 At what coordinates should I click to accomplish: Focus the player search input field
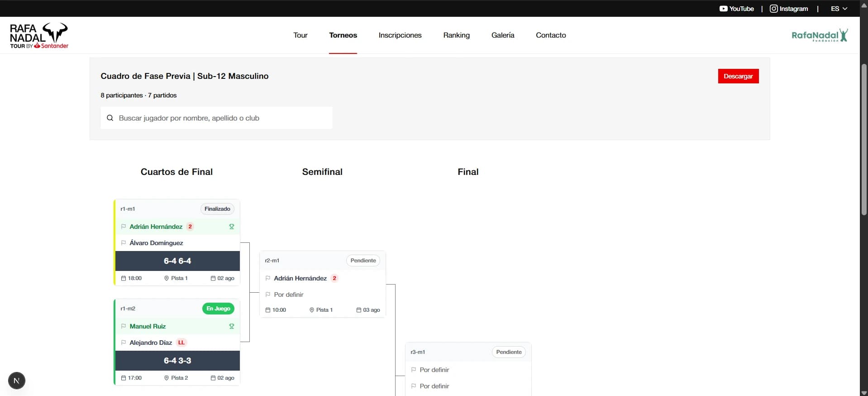click(x=216, y=118)
